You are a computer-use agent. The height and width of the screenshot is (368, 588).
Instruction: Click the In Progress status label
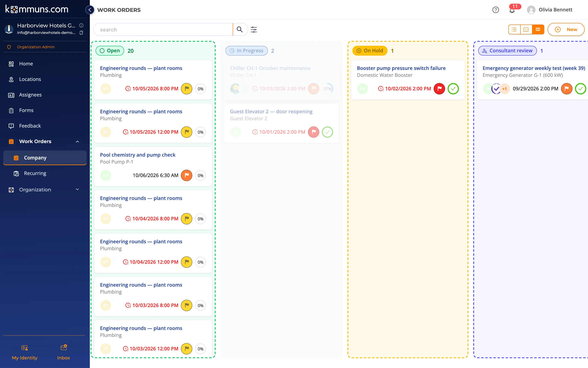tap(246, 51)
